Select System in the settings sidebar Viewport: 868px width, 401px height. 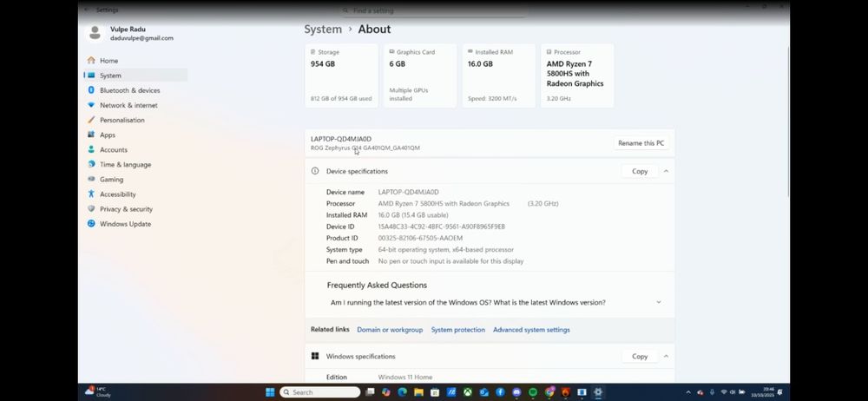(135, 76)
